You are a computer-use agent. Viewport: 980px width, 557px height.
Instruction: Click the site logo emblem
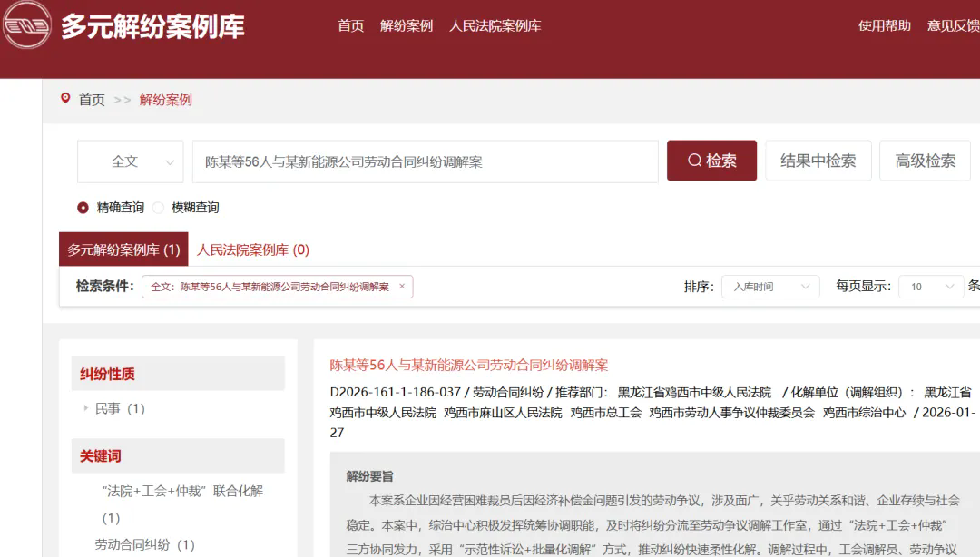click(27, 25)
